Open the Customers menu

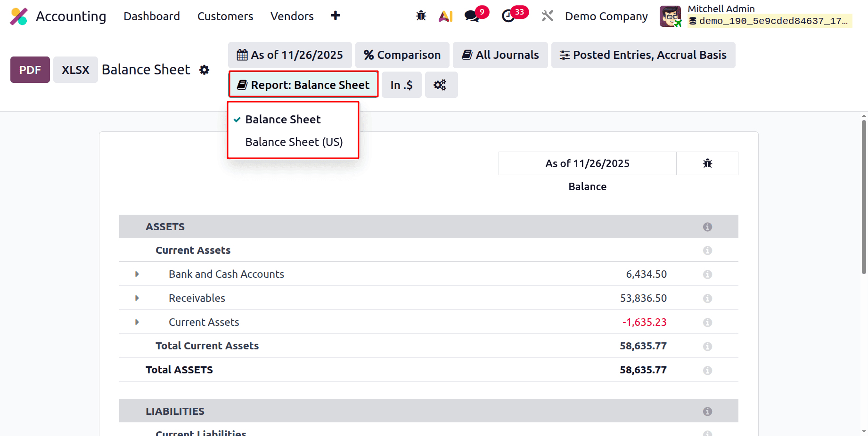coord(225,16)
